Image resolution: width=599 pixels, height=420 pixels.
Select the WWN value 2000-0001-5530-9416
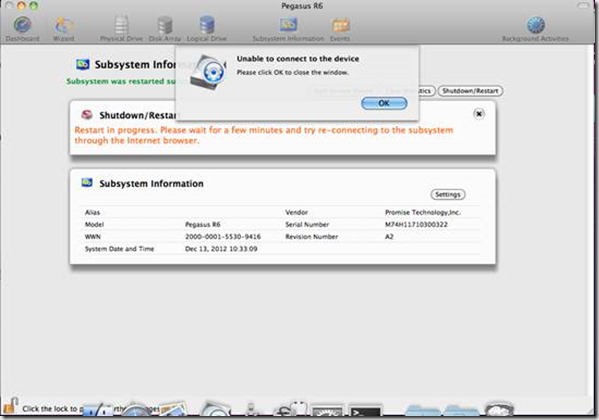(223, 237)
